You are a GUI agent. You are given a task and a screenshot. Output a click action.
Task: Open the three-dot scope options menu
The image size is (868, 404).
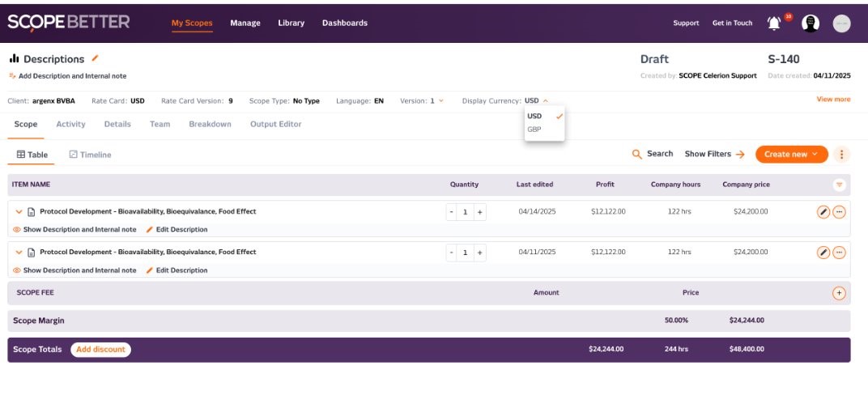pos(841,155)
